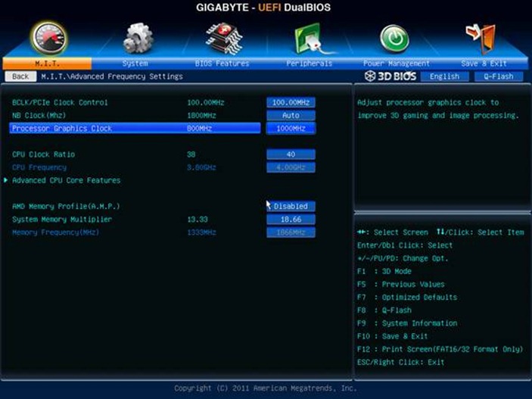
Task: Select AMD Memory Profile(A.M.P.) label
Action: click(x=66, y=207)
